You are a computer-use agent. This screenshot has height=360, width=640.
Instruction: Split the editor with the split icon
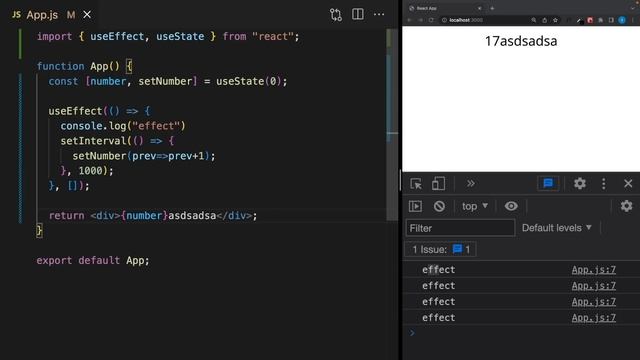358,14
